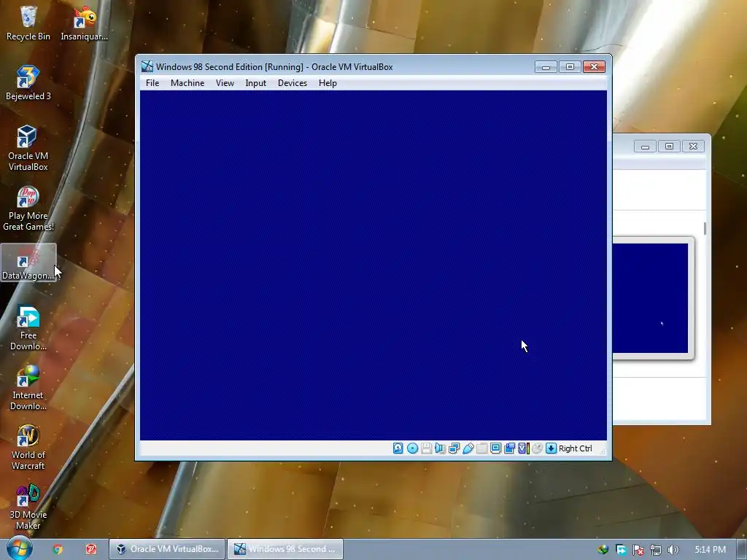
Task: Click the Windows 98 VM title bar icon
Action: click(x=147, y=66)
